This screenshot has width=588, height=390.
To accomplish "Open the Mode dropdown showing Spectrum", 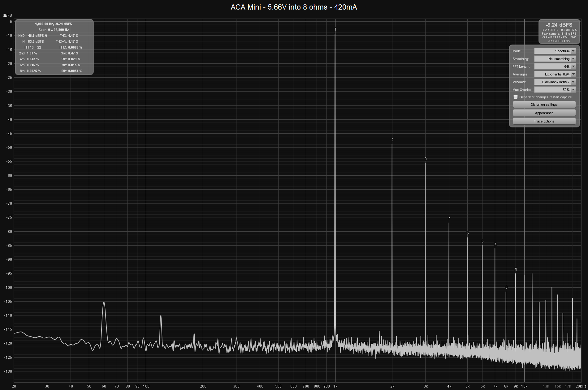I will [x=555, y=51].
